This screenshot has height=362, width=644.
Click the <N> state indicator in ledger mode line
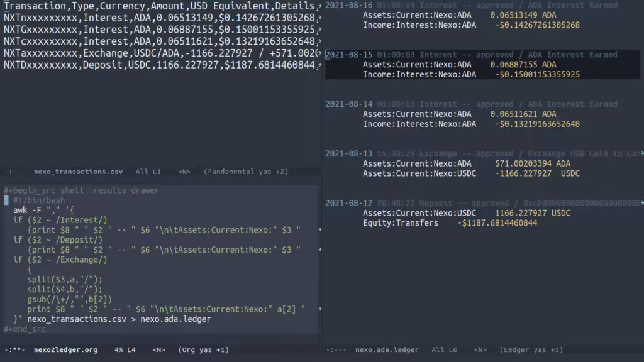pyautogui.click(x=480, y=349)
